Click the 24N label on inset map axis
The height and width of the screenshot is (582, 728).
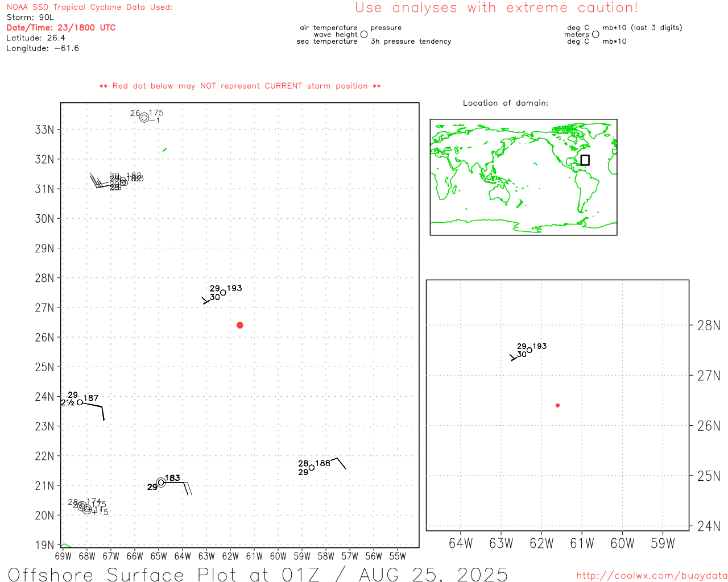(709, 526)
